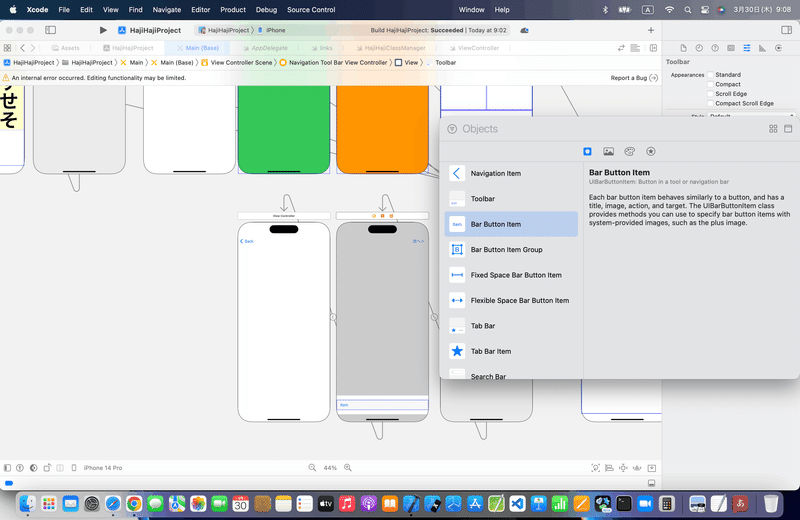Switch library to grid icon view
This screenshot has height=520, width=800.
coord(773,129)
